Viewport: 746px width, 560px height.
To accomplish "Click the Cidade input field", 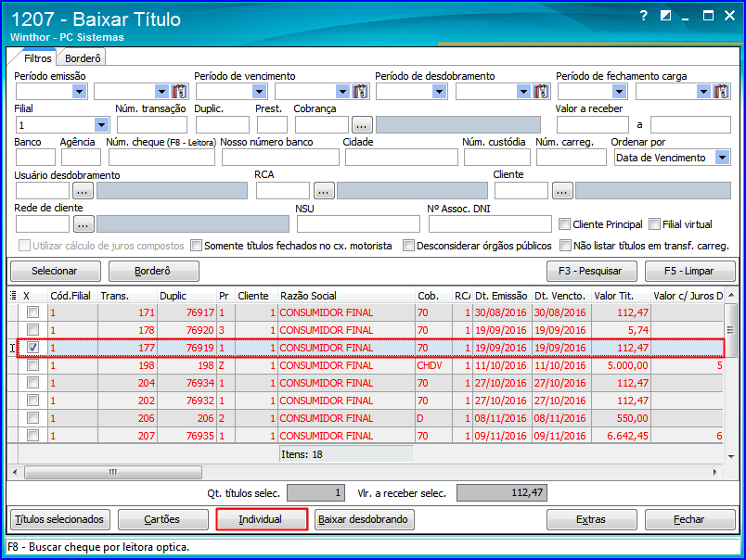I will [402, 158].
